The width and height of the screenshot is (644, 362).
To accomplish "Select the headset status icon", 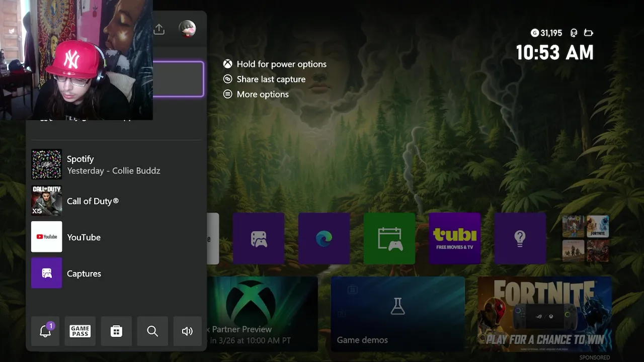I will coord(574,33).
